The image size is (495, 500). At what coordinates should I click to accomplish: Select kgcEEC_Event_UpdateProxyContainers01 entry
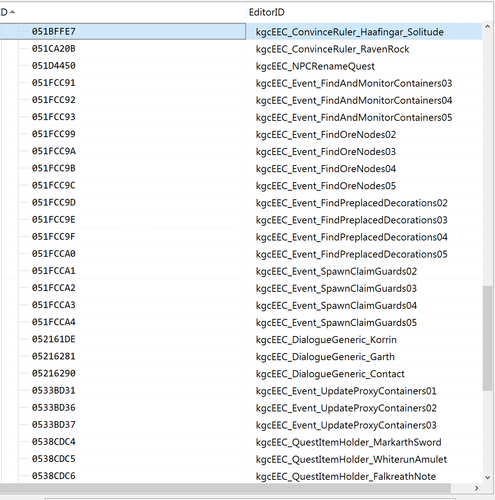tap(346, 391)
